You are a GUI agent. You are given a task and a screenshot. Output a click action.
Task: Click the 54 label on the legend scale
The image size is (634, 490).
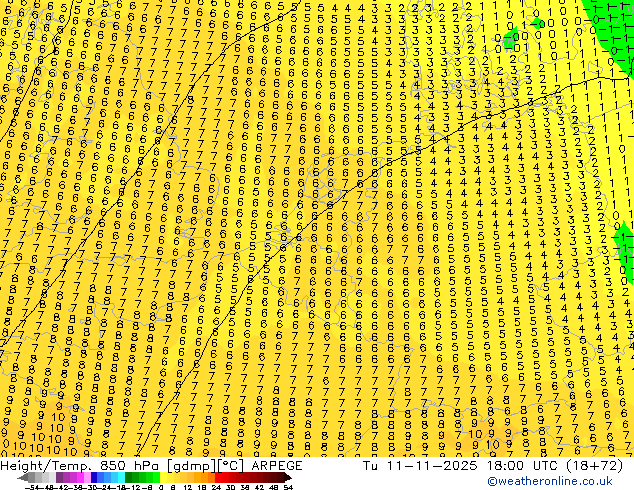click(x=288, y=487)
